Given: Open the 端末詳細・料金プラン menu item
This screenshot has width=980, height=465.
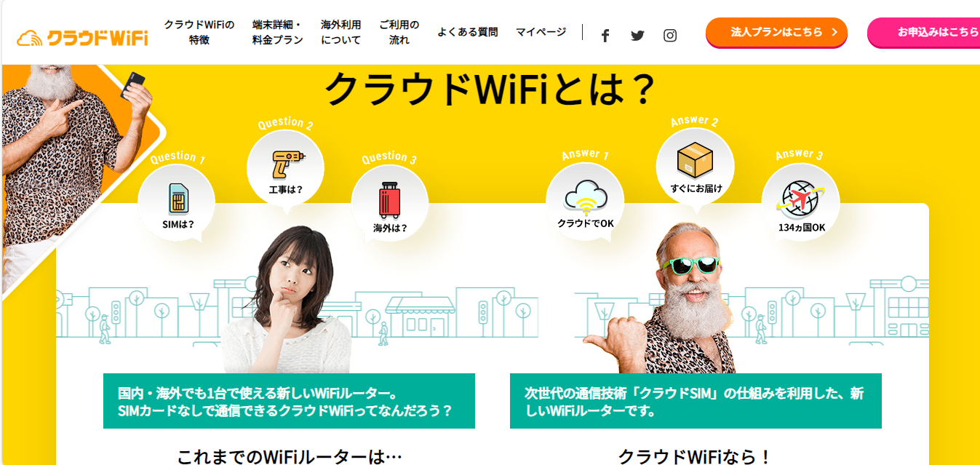Looking at the screenshot, I should point(277,32).
